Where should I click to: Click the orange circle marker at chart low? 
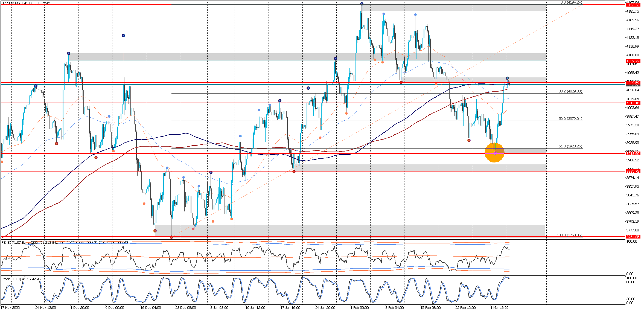494,153
